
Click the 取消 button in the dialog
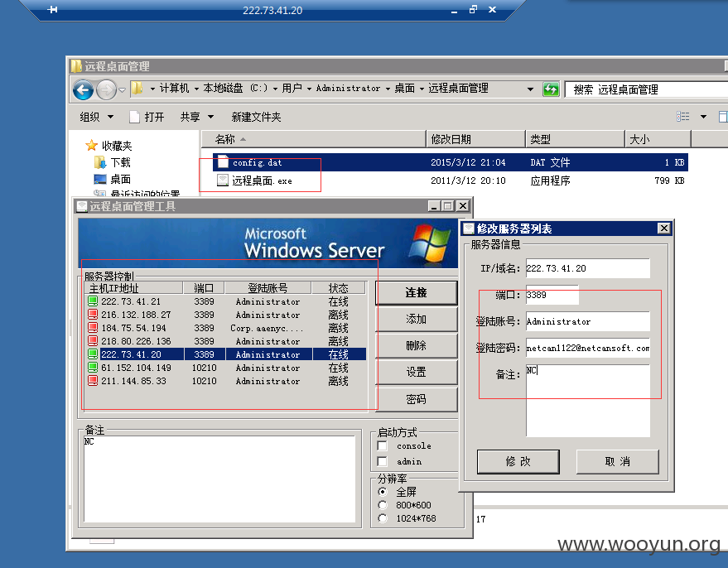tap(618, 461)
